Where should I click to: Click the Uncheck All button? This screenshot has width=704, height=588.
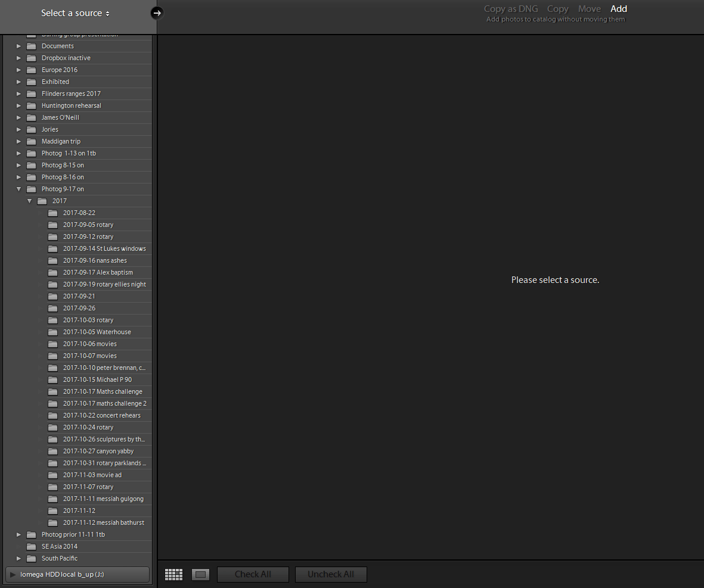pos(331,574)
